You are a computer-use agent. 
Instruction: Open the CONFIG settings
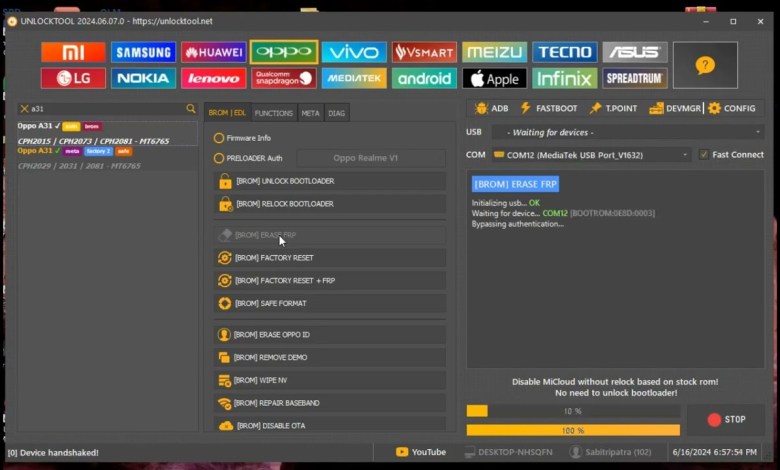pyautogui.click(x=732, y=108)
